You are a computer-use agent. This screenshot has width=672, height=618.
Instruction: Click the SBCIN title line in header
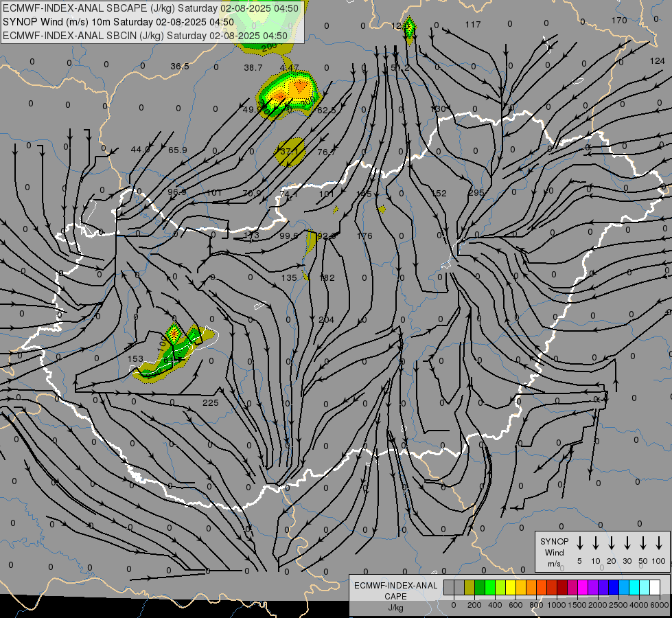tap(145, 36)
